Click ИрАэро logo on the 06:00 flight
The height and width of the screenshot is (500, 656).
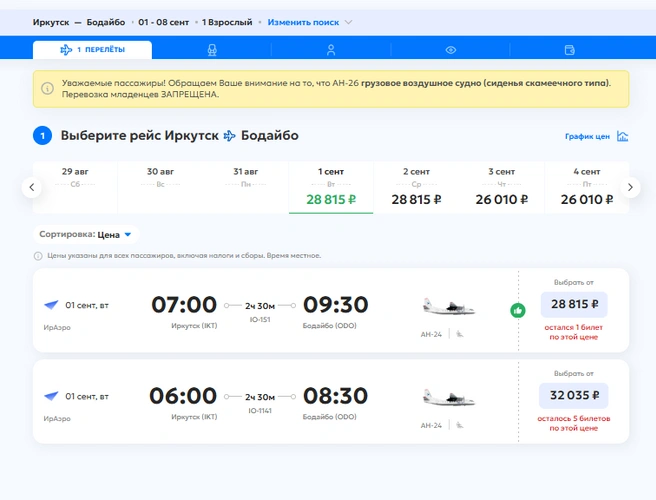(x=51, y=396)
